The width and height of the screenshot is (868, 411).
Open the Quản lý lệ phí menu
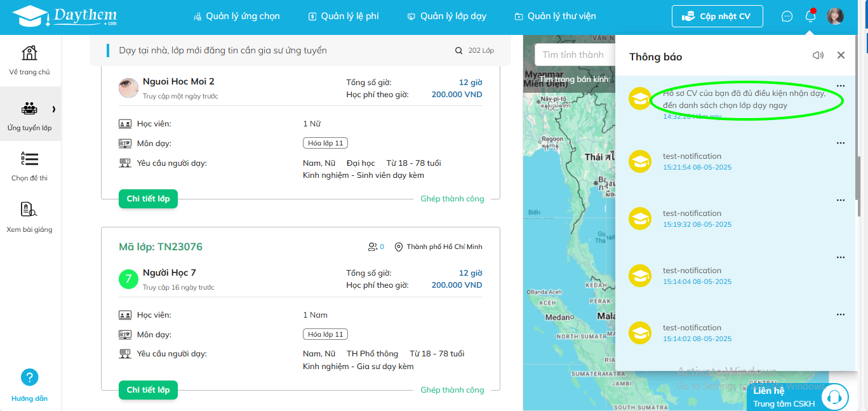coord(344,17)
